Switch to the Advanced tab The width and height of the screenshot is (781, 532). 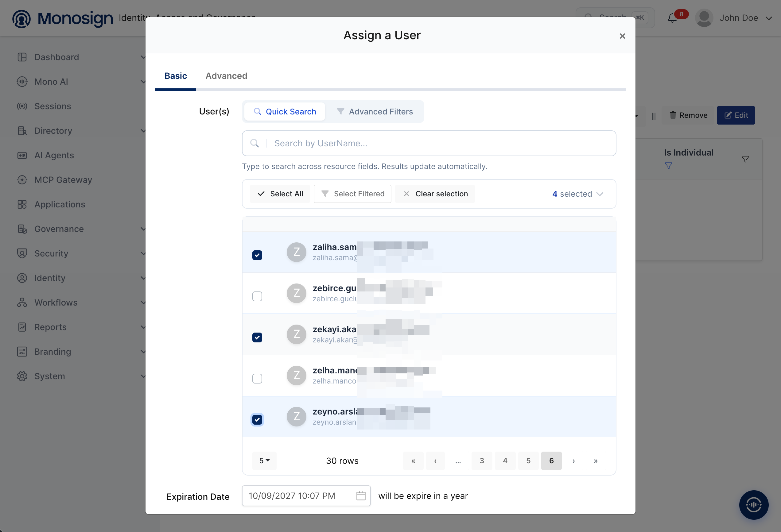[226, 76]
